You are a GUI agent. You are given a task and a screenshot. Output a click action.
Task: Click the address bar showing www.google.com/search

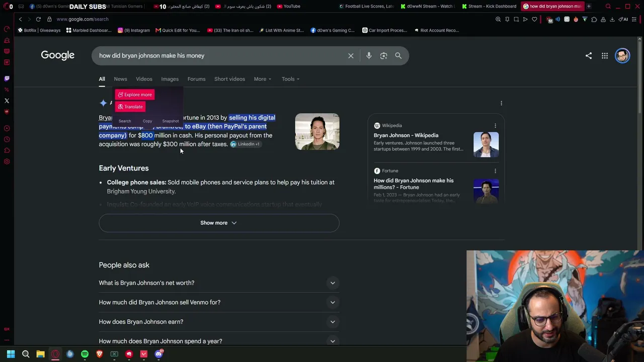[83, 19]
